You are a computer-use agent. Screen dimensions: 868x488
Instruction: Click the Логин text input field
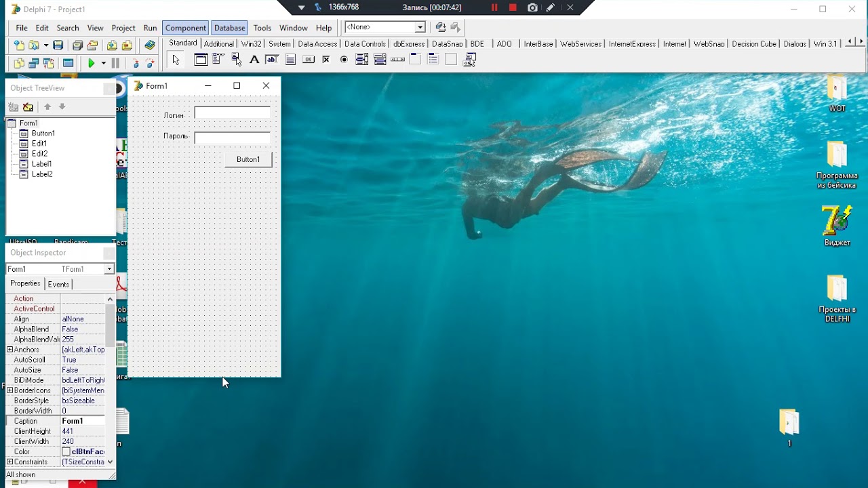click(x=232, y=113)
